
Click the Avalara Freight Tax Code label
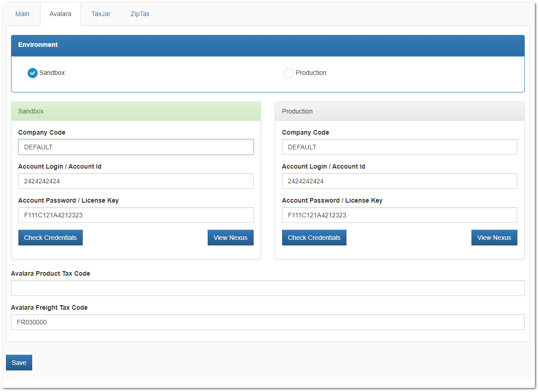coord(49,308)
